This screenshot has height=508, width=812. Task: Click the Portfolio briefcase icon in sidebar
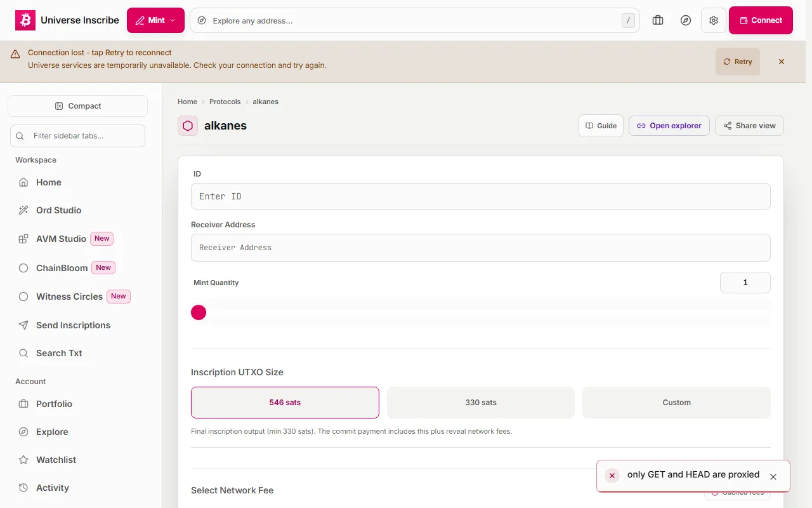[23, 404]
